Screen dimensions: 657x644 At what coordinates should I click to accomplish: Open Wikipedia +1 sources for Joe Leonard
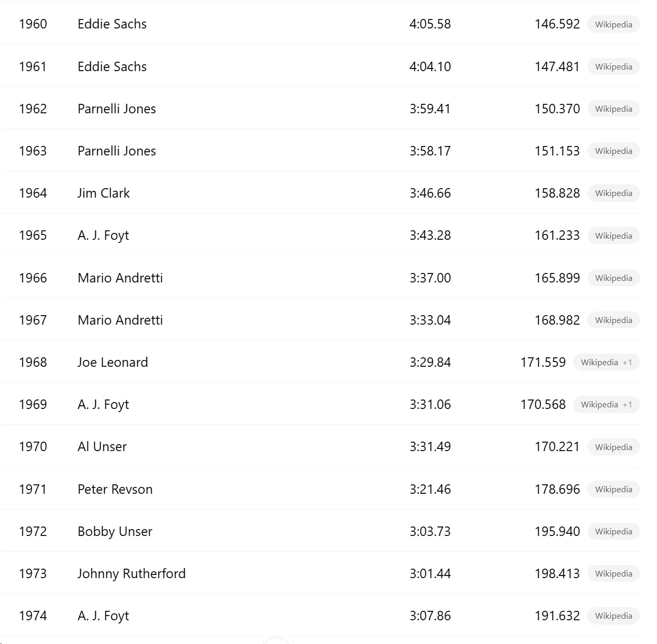coord(606,362)
